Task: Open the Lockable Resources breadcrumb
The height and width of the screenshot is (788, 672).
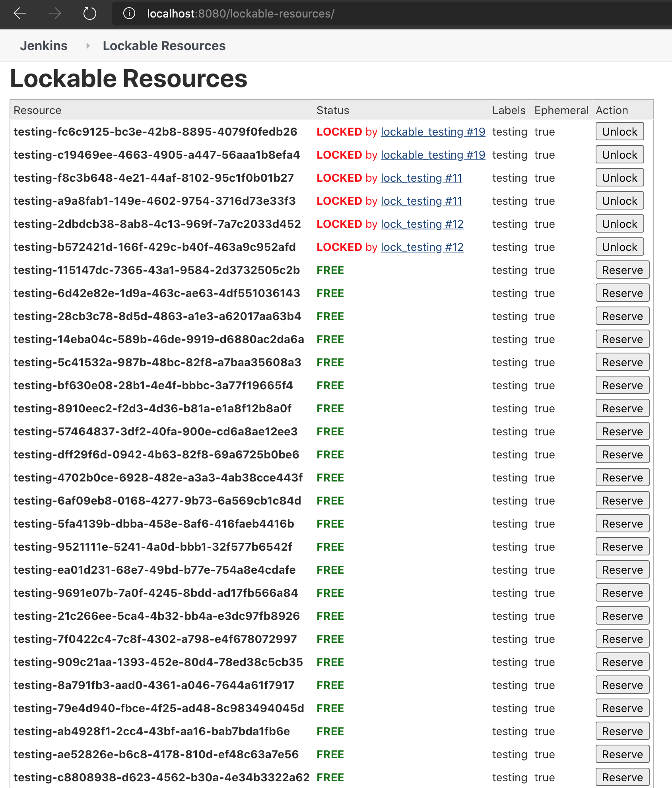Action: pos(164,46)
